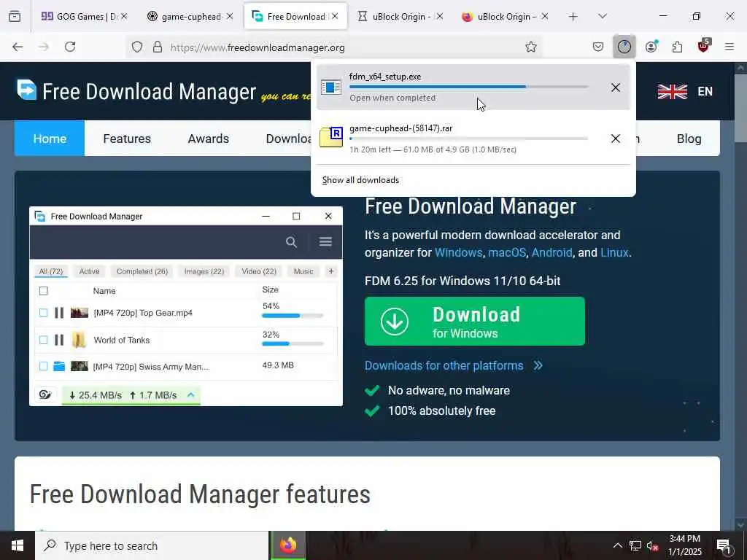Open tracking protection shield icon
Image resolution: width=747 pixels, height=560 pixels.
coord(137,47)
